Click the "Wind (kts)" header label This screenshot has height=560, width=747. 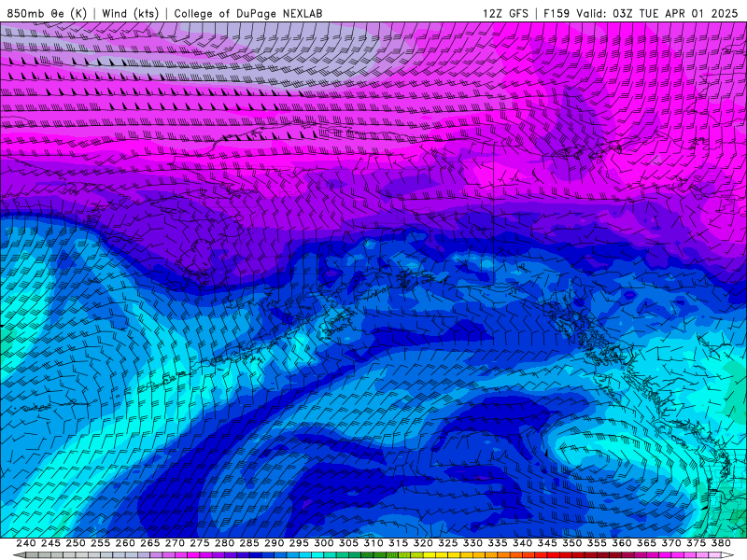[x=130, y=13]
